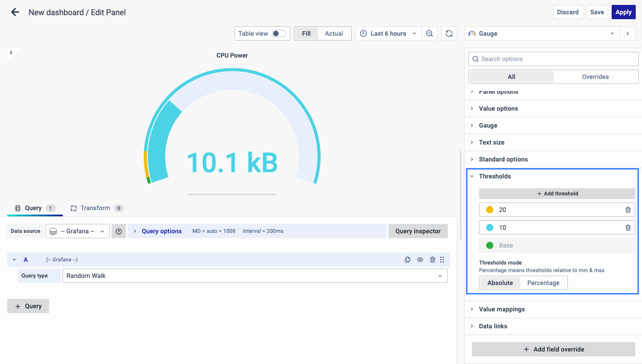Image resolution: width=642 pixels, height=364 pixels.
Task: Select the Overrides tab
Action: [x=595, y=77]
